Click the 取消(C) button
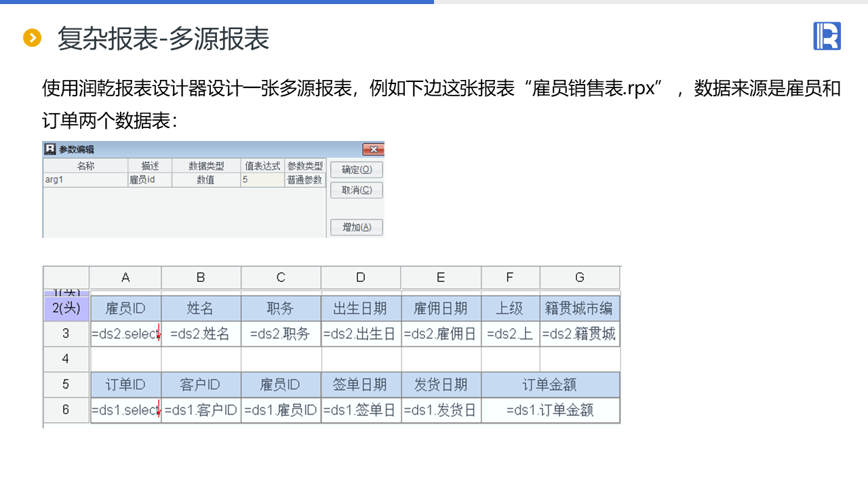 click(x=357, y=190)
